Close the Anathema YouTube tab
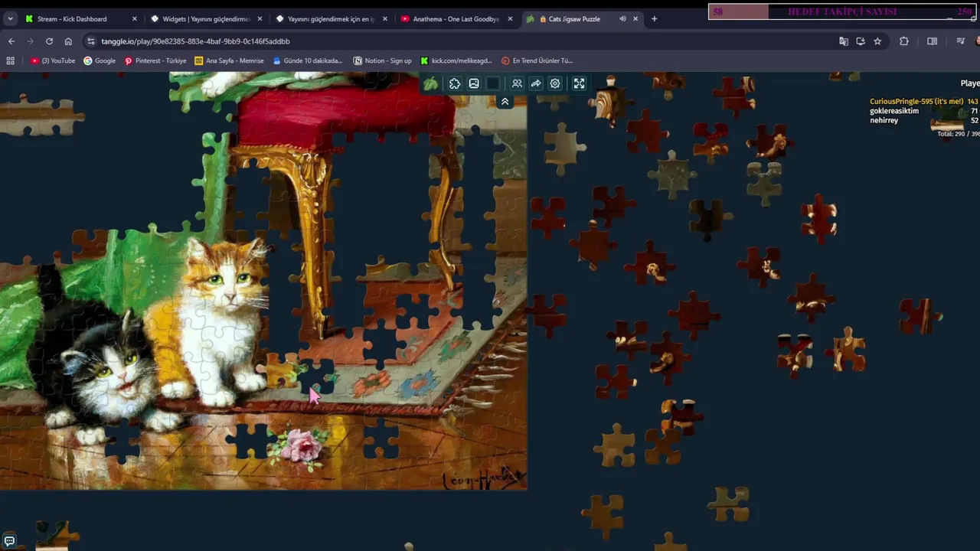Viewport: 980px width, 551px height. [x=510, y=18]
